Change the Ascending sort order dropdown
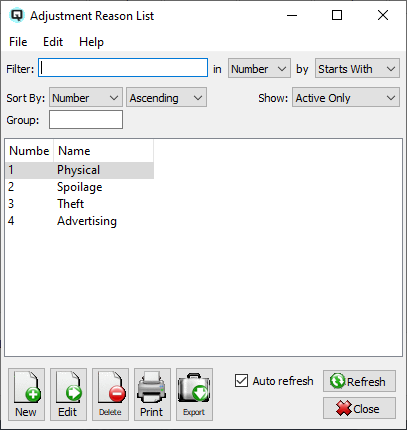 [166, 97]
